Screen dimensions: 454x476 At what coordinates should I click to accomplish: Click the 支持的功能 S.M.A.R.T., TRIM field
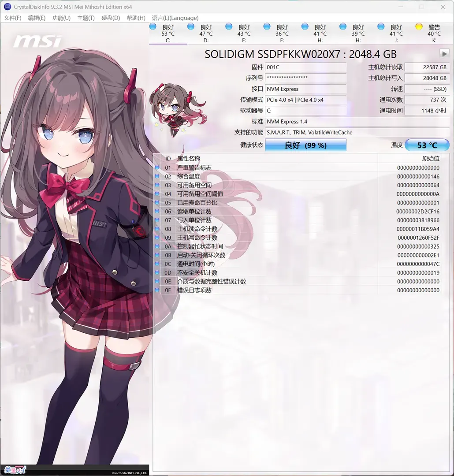357,132
